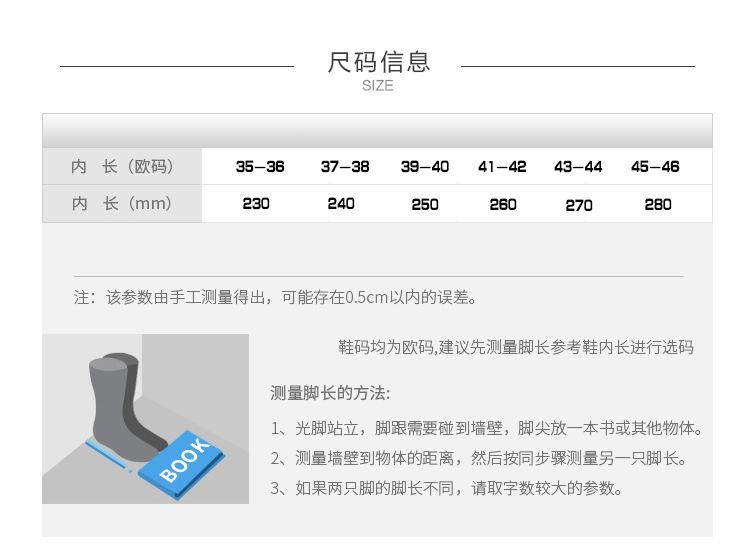Select size range 45–46
750x558 pixels.
point(655,166)
